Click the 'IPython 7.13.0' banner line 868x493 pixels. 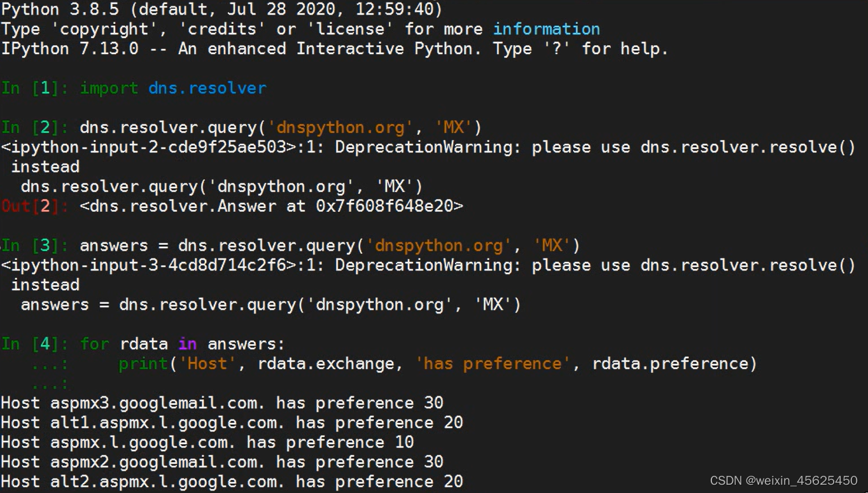pyautogui.click(x=334, y=49)
